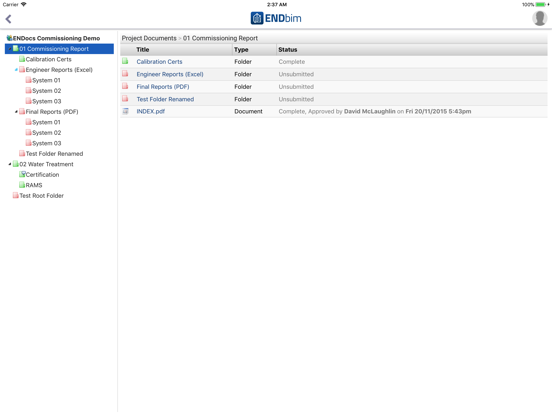
Task: Select System 03 under Final Reports (PDF)
Action: click(x=46, y=143)
